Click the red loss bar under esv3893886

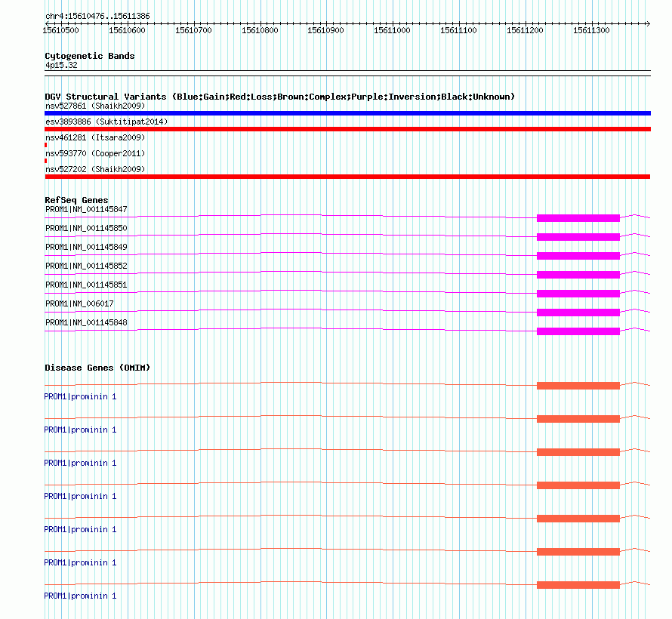click(x=347, y=129)
